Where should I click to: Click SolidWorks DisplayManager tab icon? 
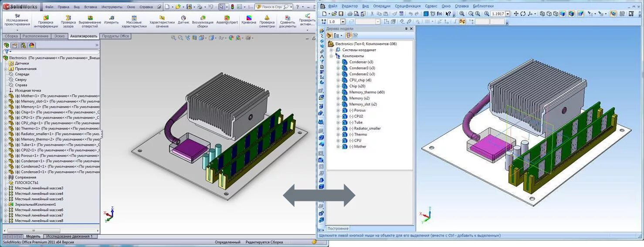pos(31,45)
